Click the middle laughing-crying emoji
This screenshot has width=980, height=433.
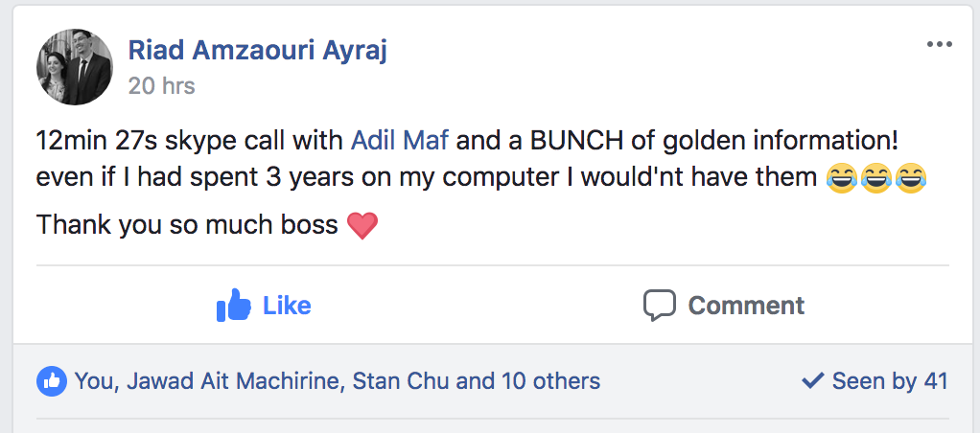(x=875, y=178)
